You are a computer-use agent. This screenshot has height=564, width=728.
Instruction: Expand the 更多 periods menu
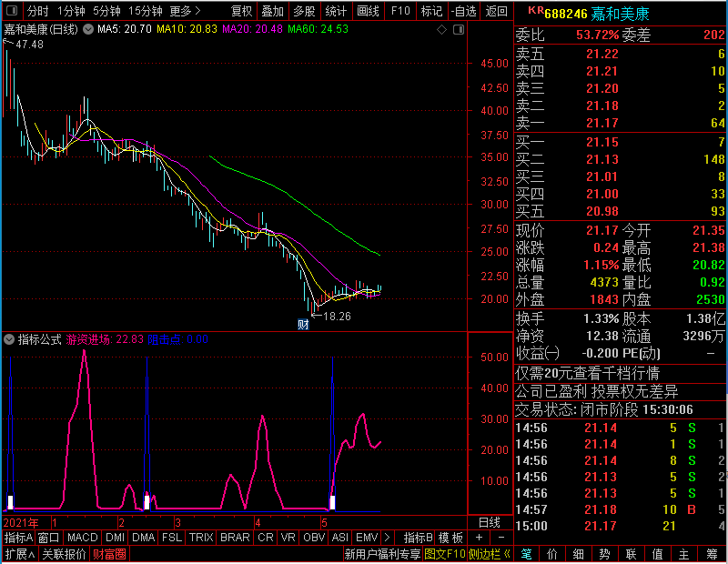[x=186, y=11]
